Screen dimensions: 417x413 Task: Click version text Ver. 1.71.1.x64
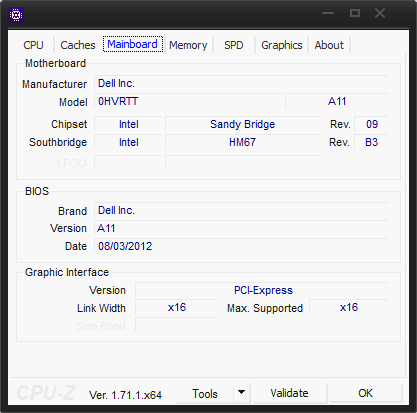[125, 395]
